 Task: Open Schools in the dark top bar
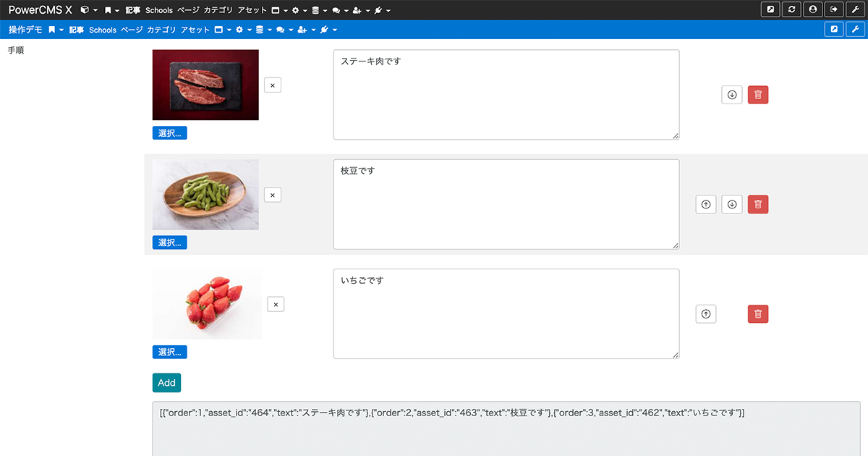click(x=159, y=10)
